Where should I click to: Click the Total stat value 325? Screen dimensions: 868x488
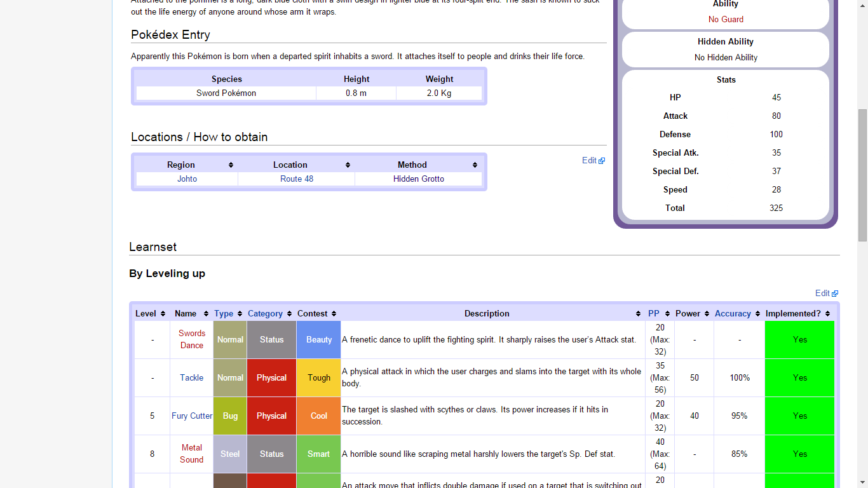(776, 208)
